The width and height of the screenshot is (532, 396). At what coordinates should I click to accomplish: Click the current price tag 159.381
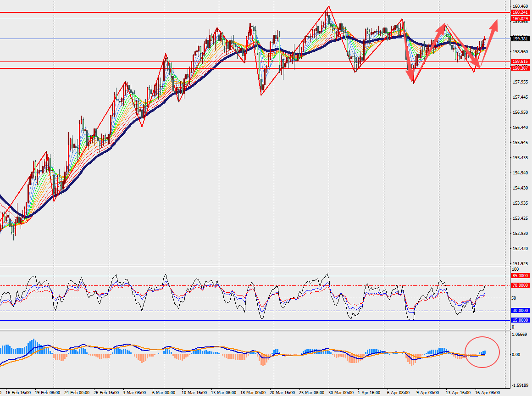click(520, 39)
